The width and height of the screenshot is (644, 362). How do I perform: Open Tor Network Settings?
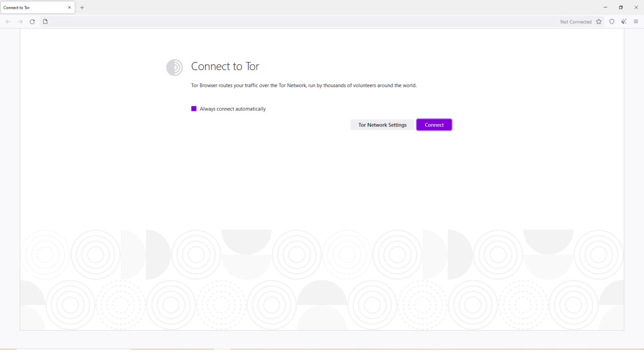(382, 124)
